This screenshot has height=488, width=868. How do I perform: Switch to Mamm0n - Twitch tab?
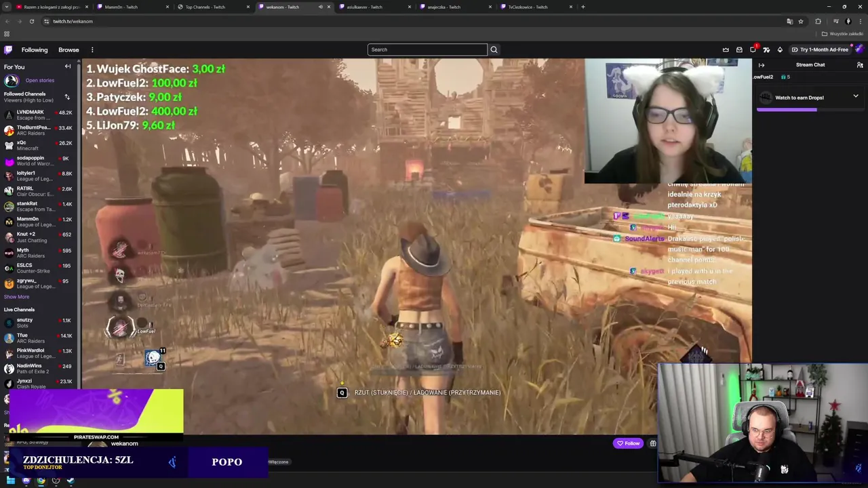(x=133, y=7)
